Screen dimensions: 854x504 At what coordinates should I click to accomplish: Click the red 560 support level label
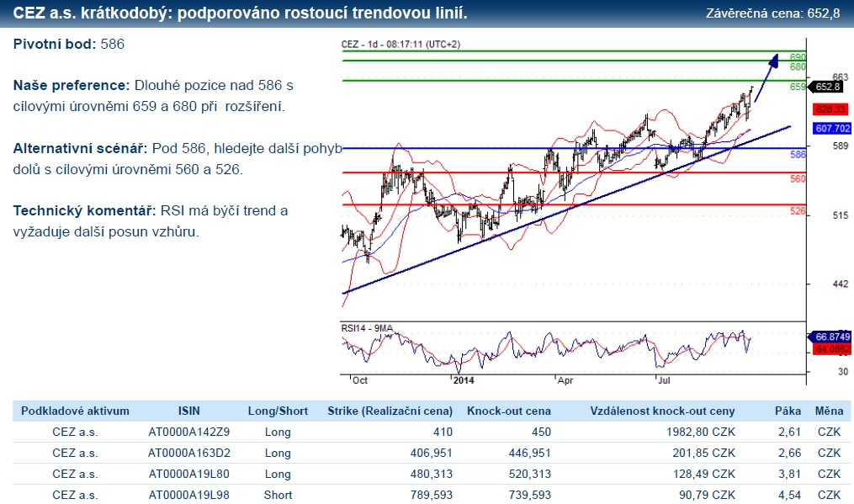(x=798, y=178)
